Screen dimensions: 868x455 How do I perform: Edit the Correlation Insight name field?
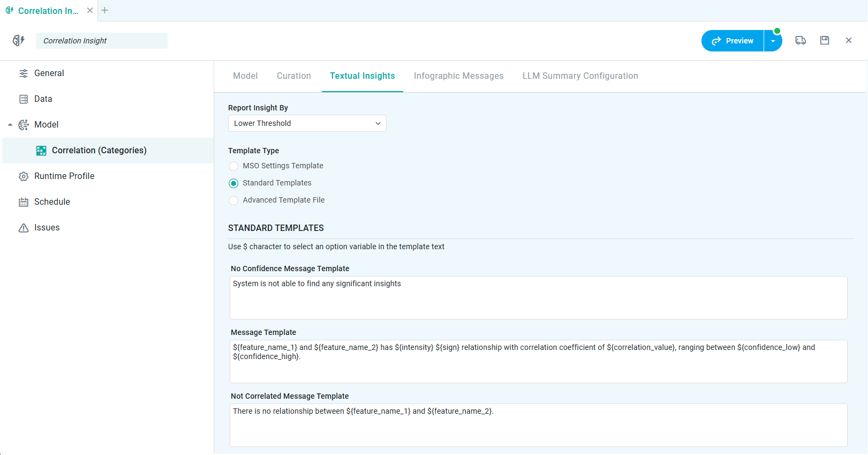tap(101, 41)
